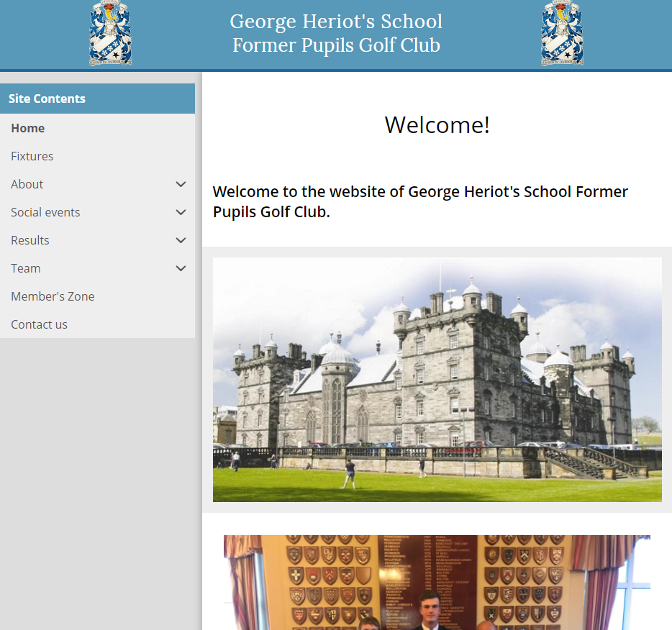This screenshot has height=630, width=672.
Task: Click the Team menu label
Action: coord(26,268)
